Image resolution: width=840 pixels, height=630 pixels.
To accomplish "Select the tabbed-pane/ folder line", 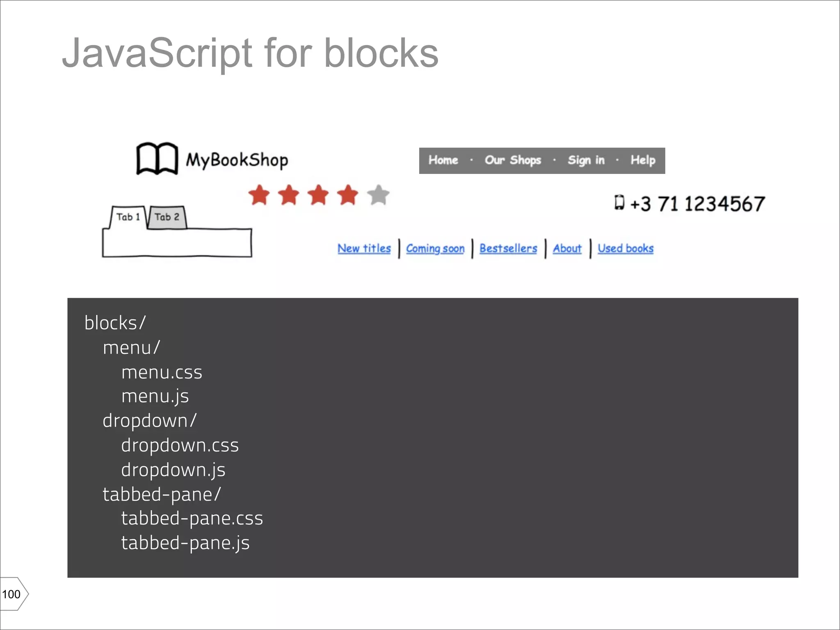I will pos(162,494).
